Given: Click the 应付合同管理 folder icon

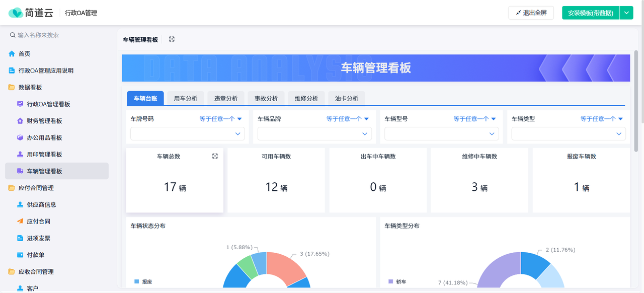Looking at the screenshot, I should [x=12, y=188].
